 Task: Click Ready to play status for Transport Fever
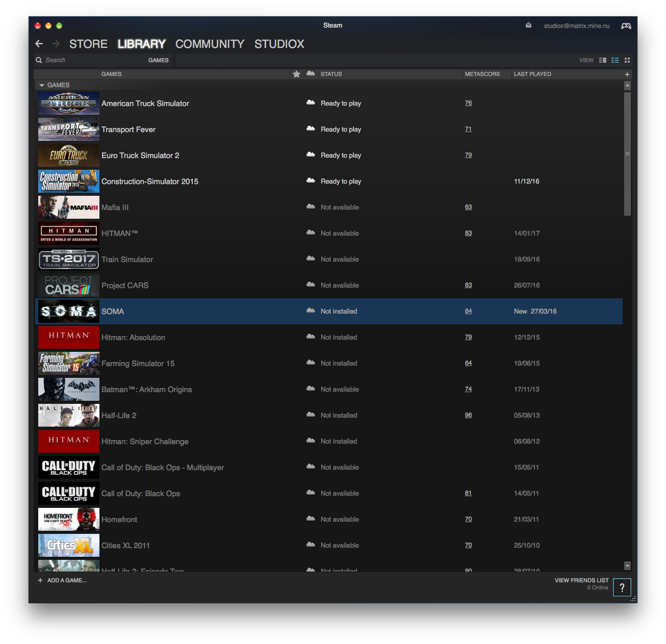(341, 130)
